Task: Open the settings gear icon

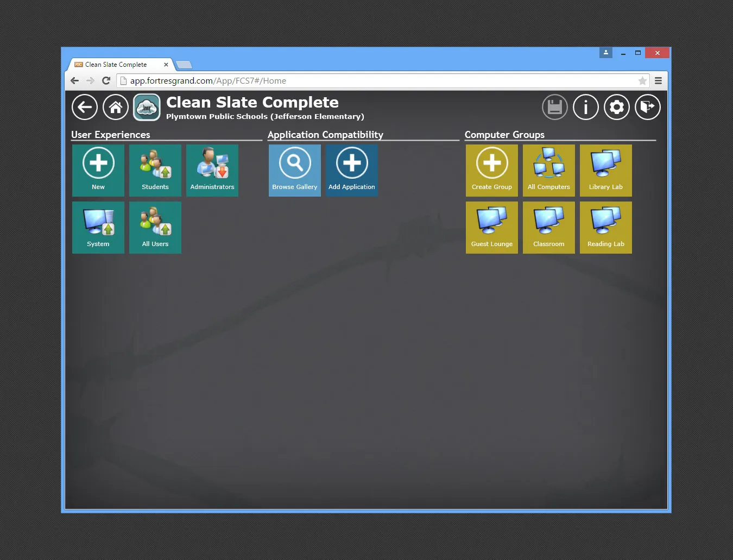Action: pos(617,107)
